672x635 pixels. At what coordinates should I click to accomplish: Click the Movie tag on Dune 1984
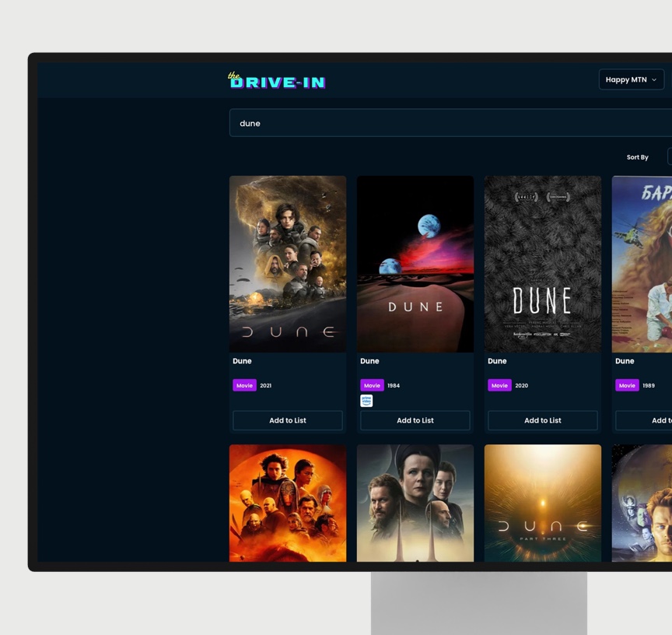click(372, 385)
